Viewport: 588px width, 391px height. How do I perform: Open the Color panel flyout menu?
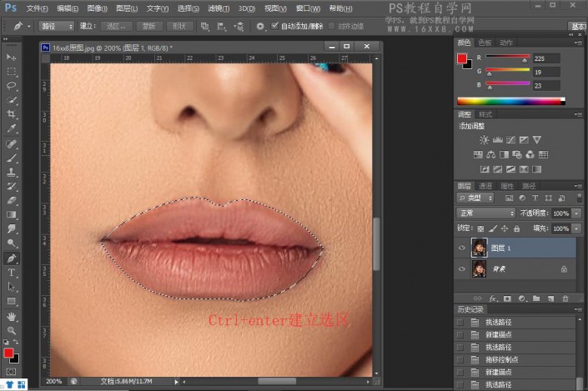click(x=578, y=43)
